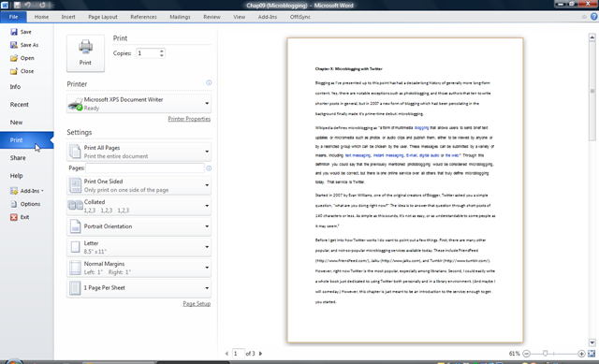The height and width of the screenshot is (364, 599).
Task: Click the Save icon in the sidebar
Action: tap(14, 32)
